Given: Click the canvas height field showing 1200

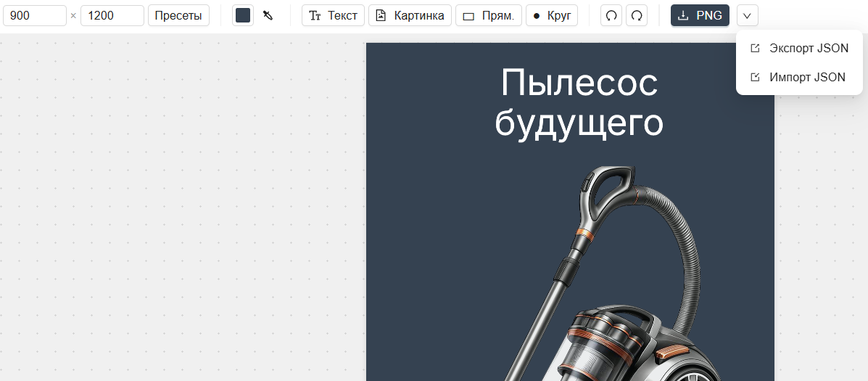Looking at the screenshot, I should (x=112, y=15).
